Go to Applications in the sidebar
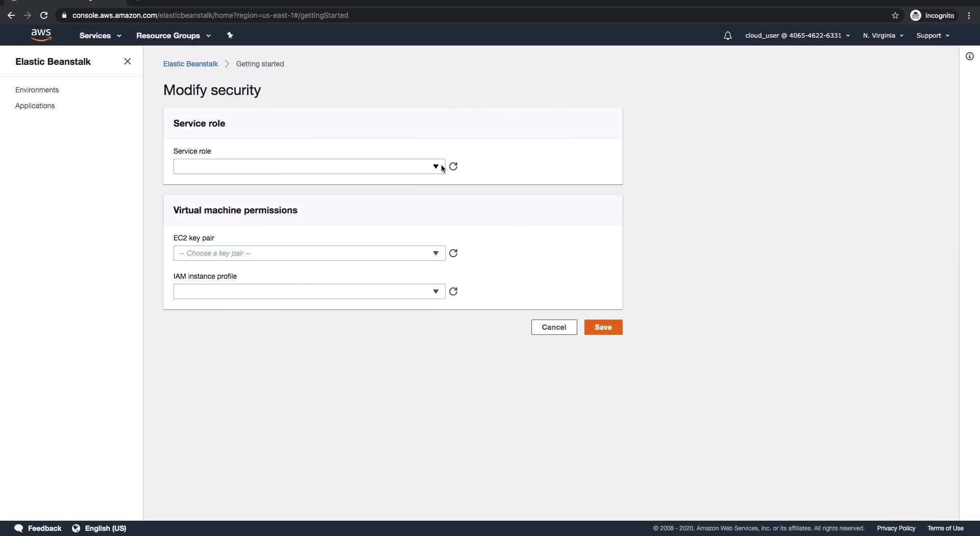This screenshot has height=536, width=980. (x=35, y=106)
